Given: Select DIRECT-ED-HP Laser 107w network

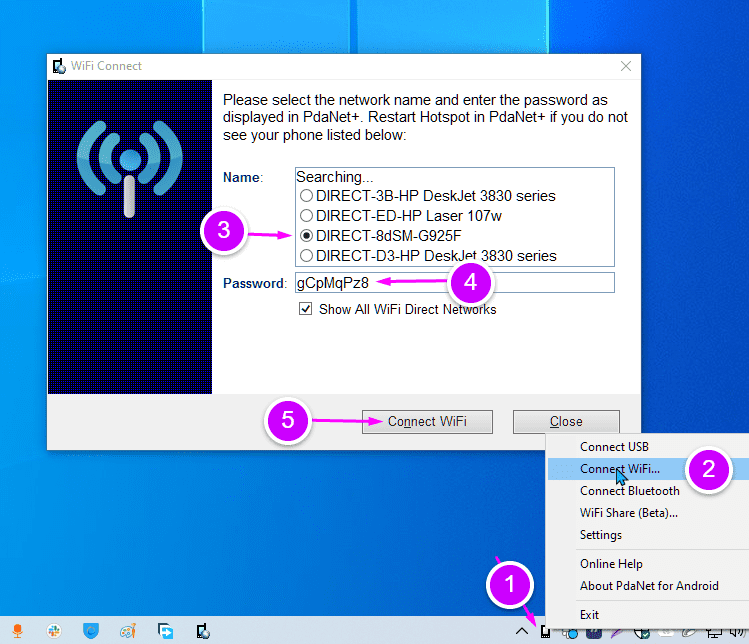Looking at the screenshot, I should [401, 216].
